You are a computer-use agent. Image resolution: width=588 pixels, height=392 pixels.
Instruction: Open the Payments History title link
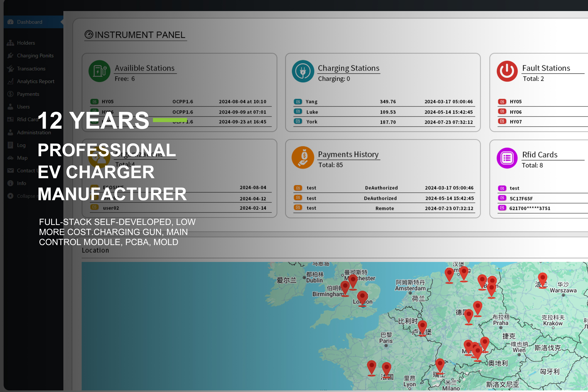pyautogui.click(x=348, y=155)
